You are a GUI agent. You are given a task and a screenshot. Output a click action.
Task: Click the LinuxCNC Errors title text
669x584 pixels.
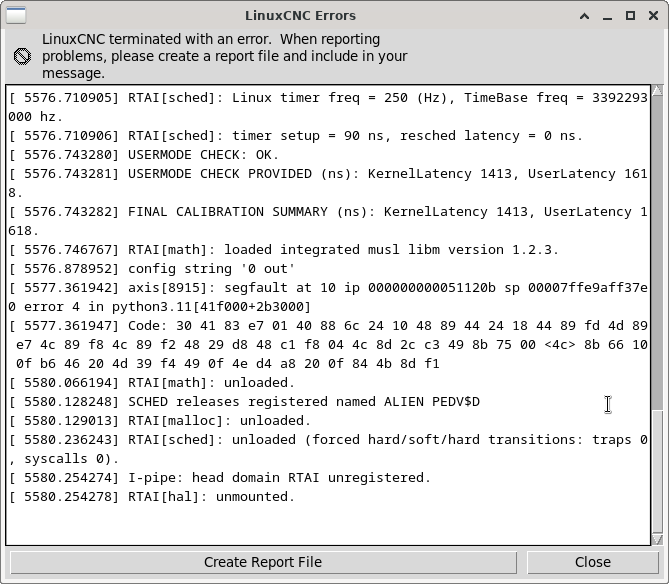point(300,16)
